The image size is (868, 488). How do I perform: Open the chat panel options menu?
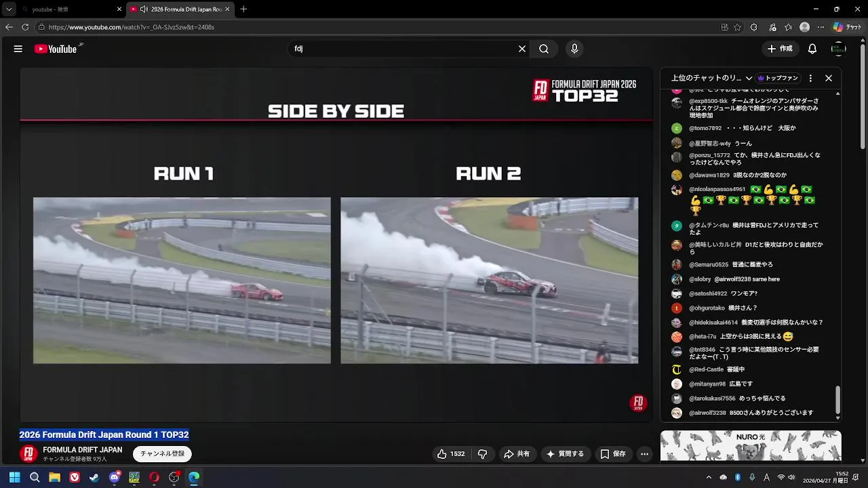coord(810,78)
